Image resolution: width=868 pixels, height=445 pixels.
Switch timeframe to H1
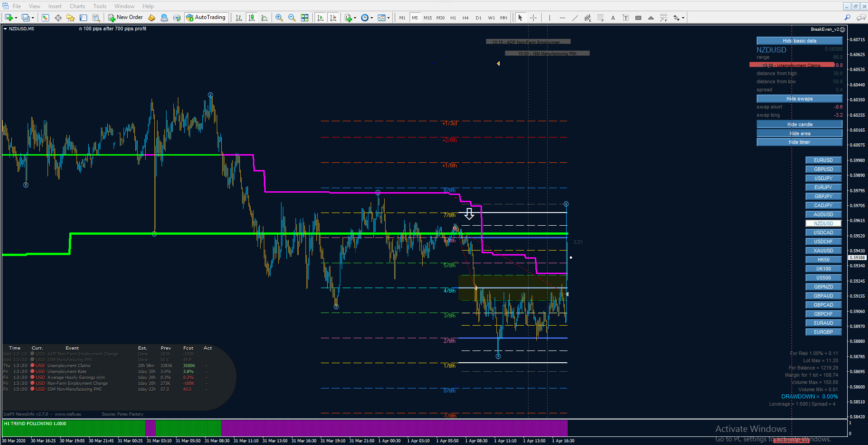coord(453,18)
